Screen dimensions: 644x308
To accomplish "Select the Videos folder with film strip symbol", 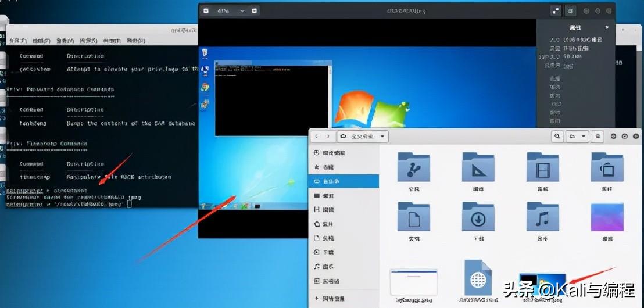I will pos(542,171).
